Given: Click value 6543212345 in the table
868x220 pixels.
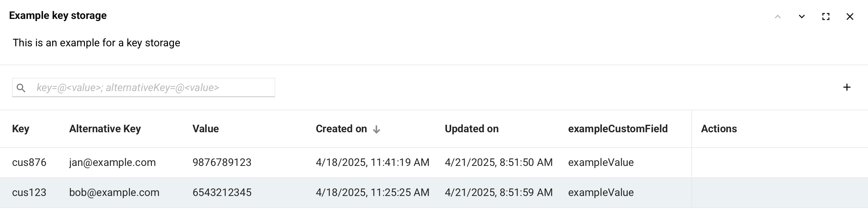Looking at the screenshot, I should pos(222,192).
